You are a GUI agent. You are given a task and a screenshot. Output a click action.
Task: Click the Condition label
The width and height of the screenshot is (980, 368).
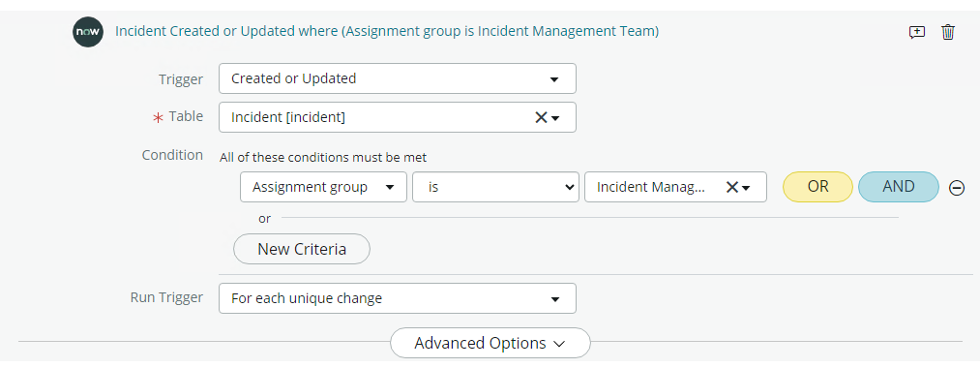(x=172, y=155)
